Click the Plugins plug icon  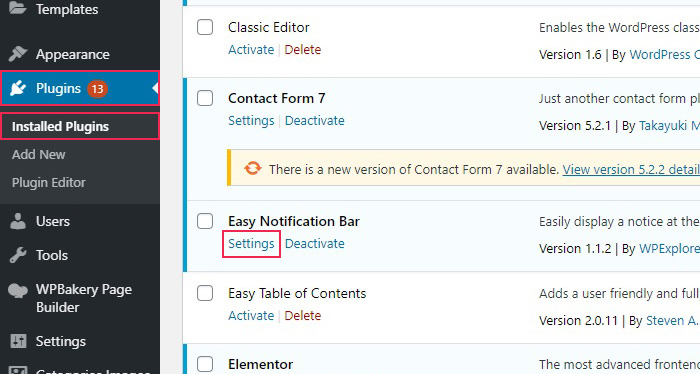18,88
